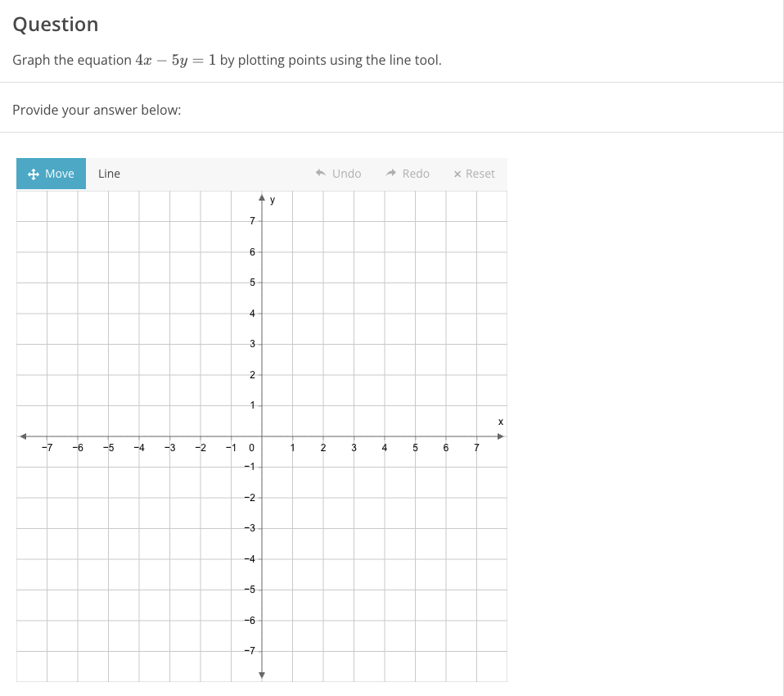The image size is (784, 696).
Task: Plot a point at coordinate (-1, -1)
Action: [x=232, y=466]
